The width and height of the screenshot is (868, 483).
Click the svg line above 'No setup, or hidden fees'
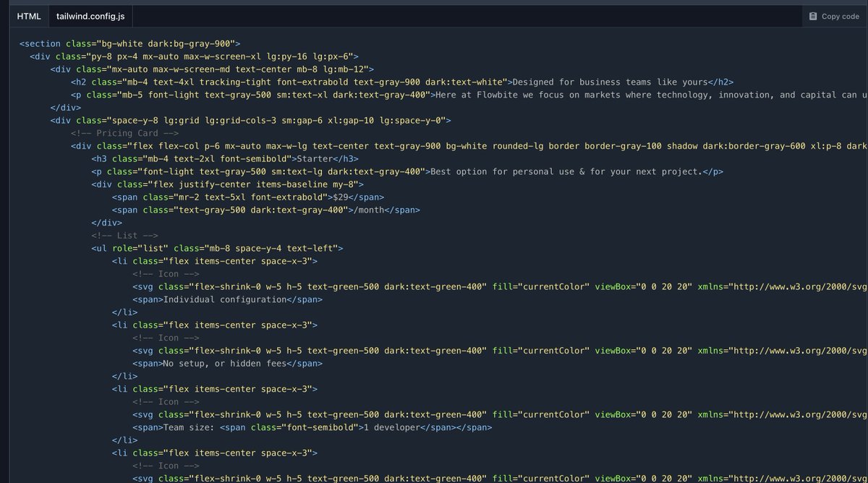(x=501, y=351)
